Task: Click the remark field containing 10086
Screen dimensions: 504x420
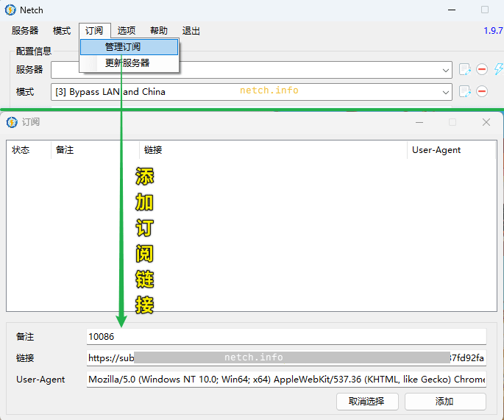Action: pos(285,336)
